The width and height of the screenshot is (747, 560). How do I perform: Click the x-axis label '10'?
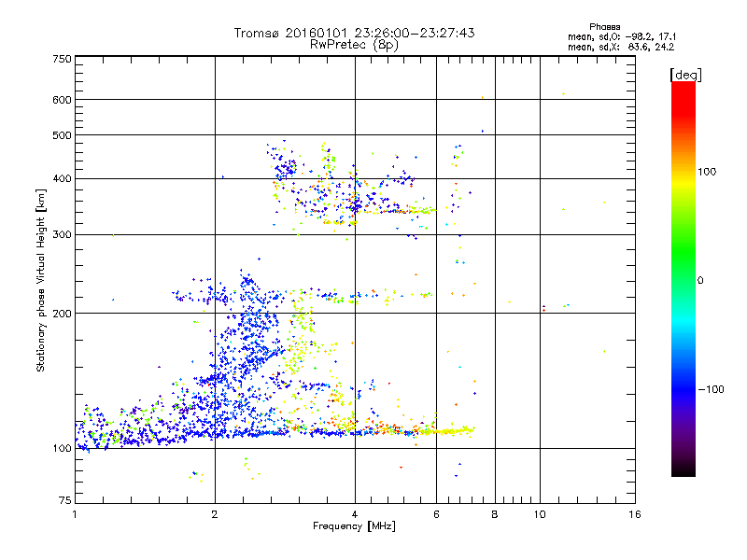click(540, 514)
